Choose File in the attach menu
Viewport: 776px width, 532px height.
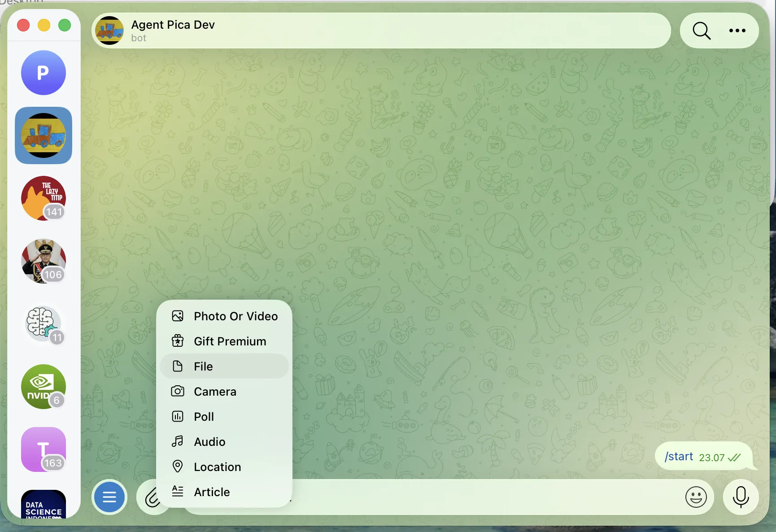pyautogui.click(x=224, y=366)
